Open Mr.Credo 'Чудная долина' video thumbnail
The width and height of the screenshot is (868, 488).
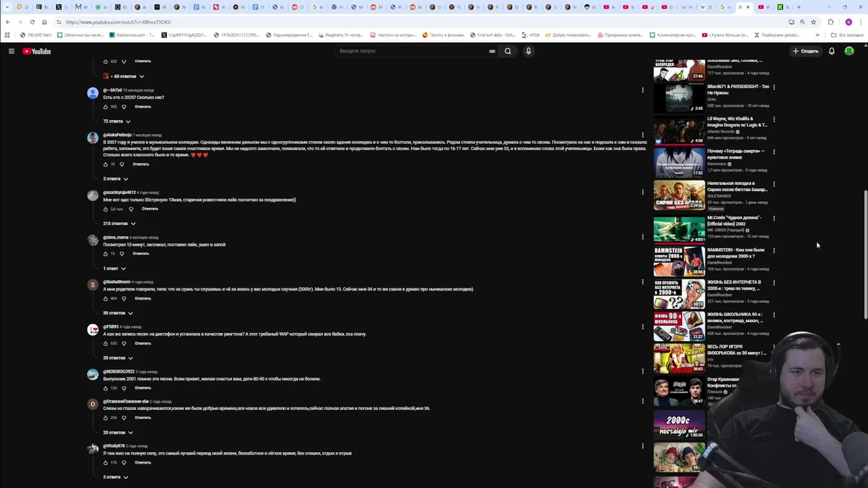pos(679,229)
